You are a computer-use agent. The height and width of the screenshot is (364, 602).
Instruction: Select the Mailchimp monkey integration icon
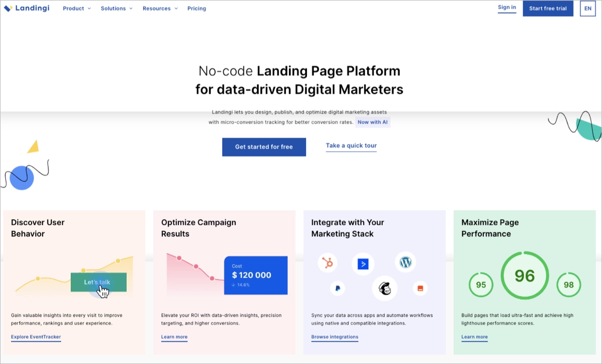pyautogui.click(x=385, y=288)
